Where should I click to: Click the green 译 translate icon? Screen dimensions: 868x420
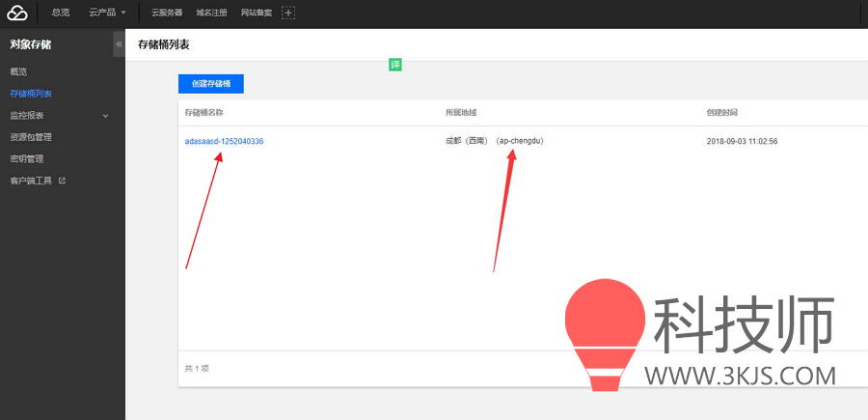tap(394, 65)
